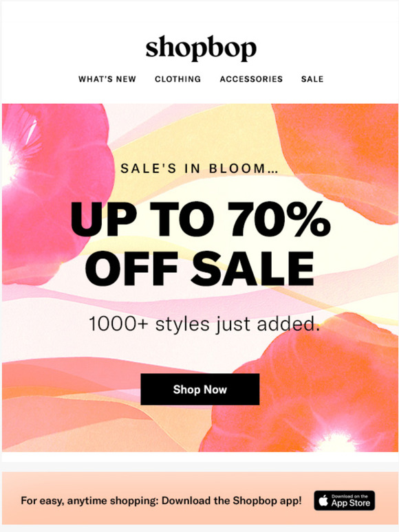
Task: Open the ACCESSORIES navigation link
Action: 251,79
